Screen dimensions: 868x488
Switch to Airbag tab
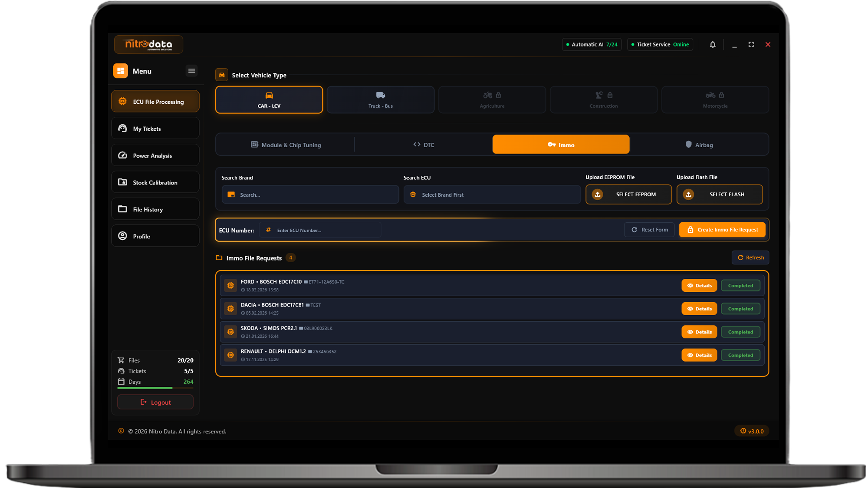(x=699, y=145)
